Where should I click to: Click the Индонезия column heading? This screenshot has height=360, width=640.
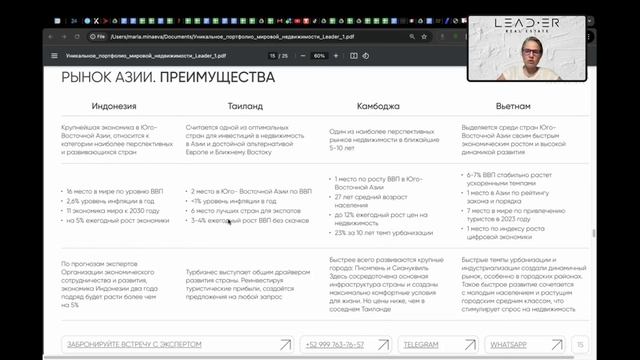[114, 106]
